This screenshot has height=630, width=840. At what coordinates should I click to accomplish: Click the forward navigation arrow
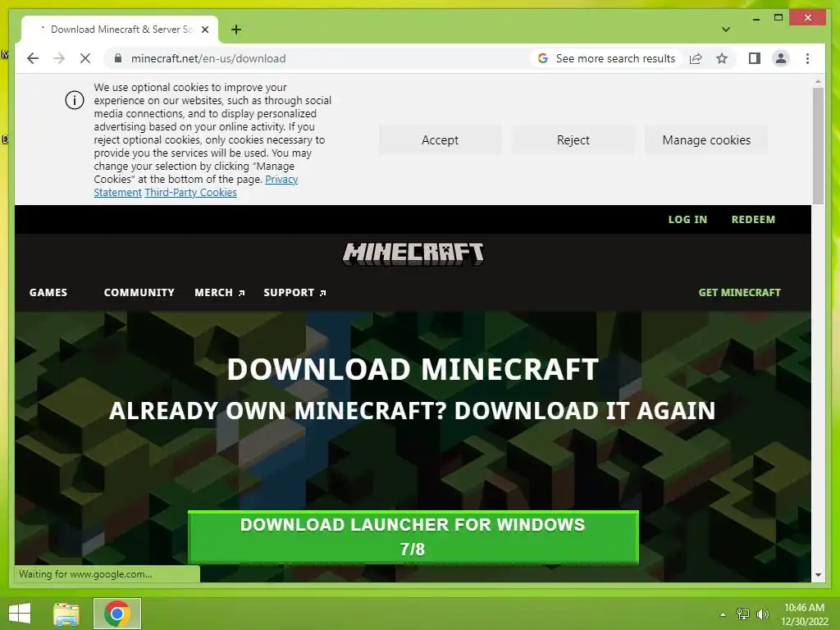coord(59,58)
